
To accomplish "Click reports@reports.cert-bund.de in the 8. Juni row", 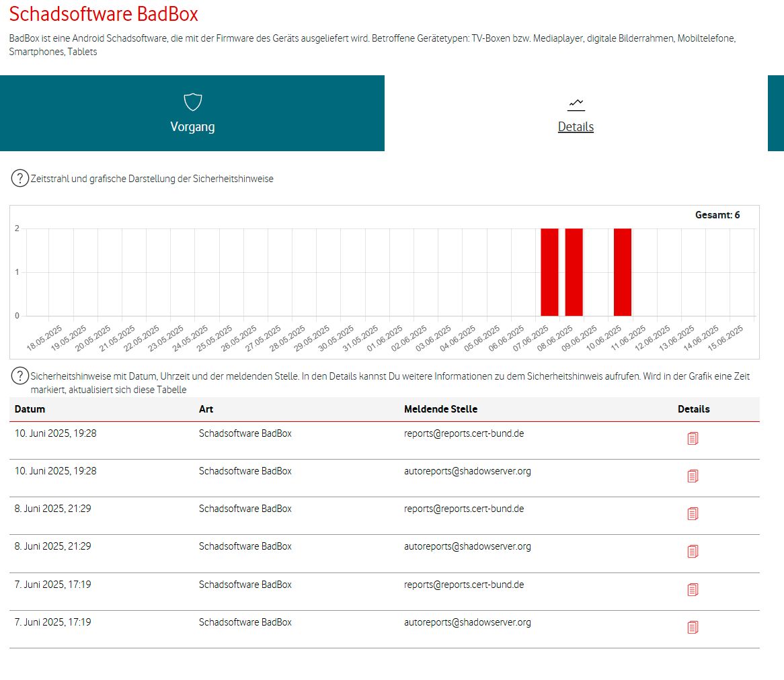I will (x=464, y=509).
